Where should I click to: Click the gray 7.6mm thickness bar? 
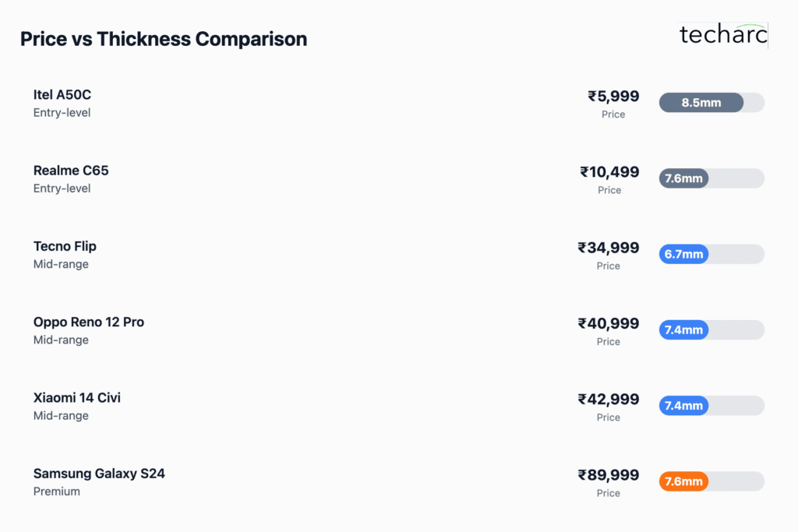[x=683, y=178]
